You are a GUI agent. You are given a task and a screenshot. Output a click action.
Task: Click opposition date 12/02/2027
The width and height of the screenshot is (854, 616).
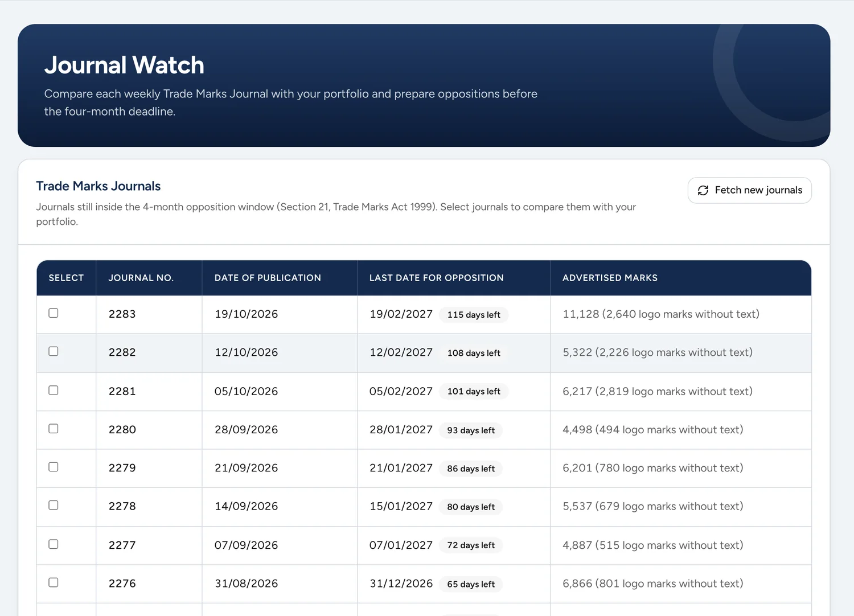pos(401,352)
